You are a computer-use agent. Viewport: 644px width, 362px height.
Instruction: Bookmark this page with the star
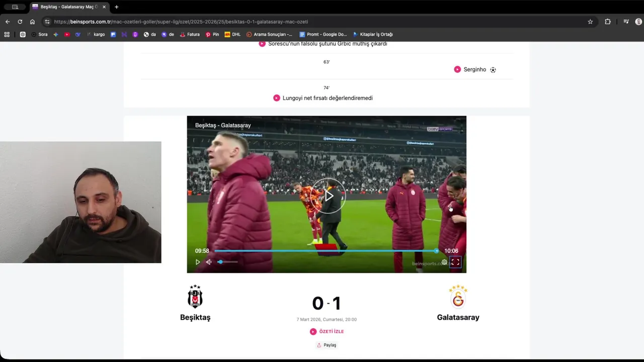point(590,22)
